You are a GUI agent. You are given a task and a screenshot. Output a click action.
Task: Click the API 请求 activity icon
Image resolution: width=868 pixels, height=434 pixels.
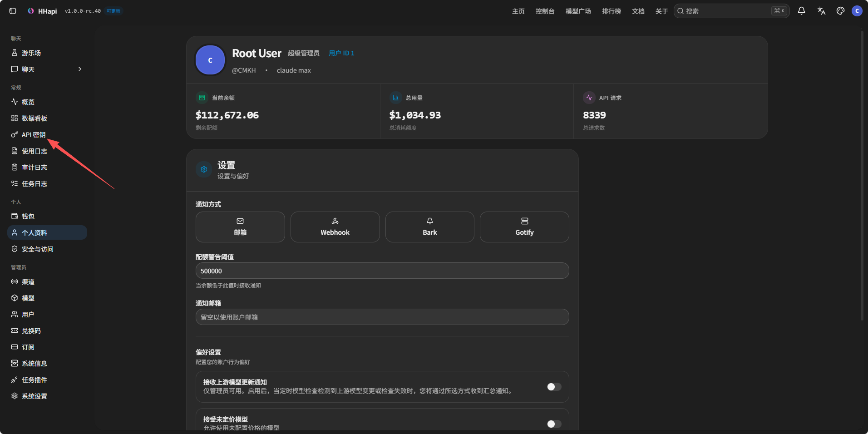[x=589, y=98]
